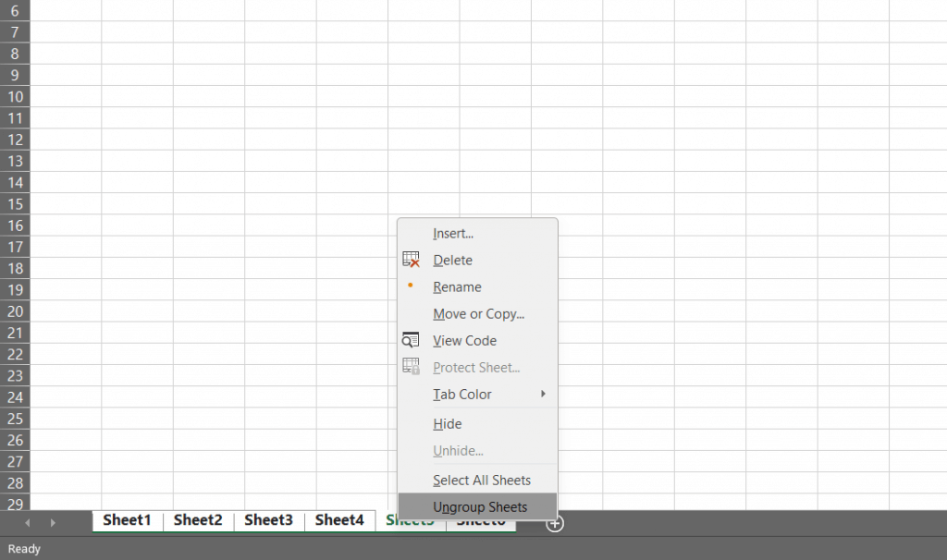This screenshot has width=947, height=560.
Task: Switch to the Sheet2 tab
Action: (198, 520)
